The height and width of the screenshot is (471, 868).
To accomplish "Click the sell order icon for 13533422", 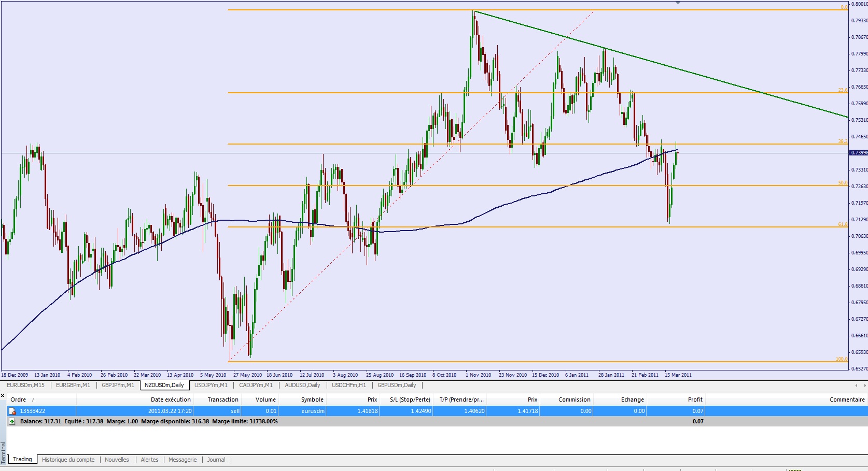I will pos(12,411).
